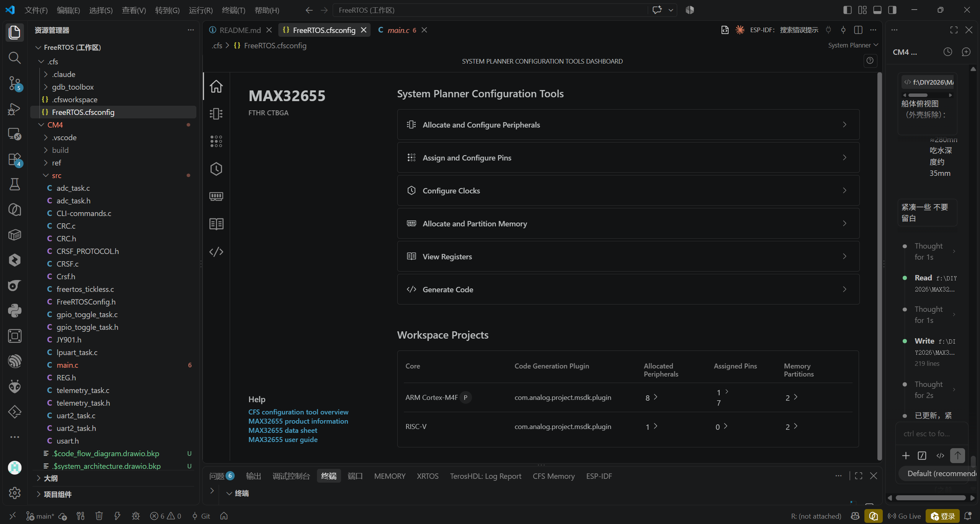Open Run and Debug view
980x524 pixels.
tap(15, 109)
